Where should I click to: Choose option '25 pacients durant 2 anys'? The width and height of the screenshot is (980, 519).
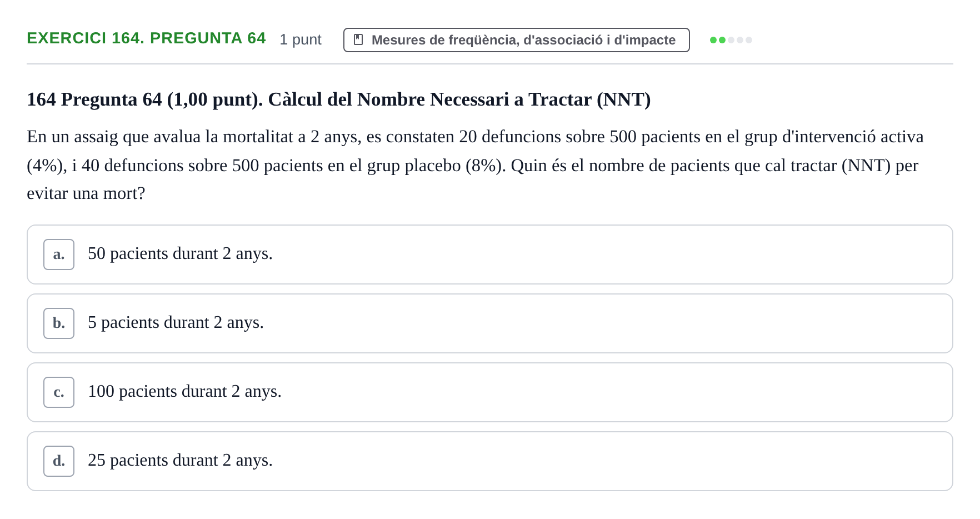point(490,461)
